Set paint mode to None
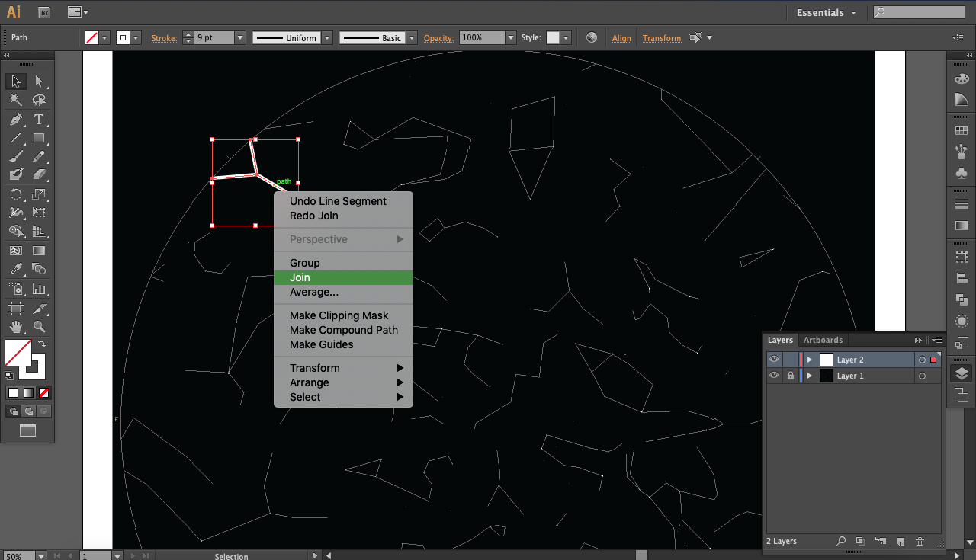 pos(43,393)
